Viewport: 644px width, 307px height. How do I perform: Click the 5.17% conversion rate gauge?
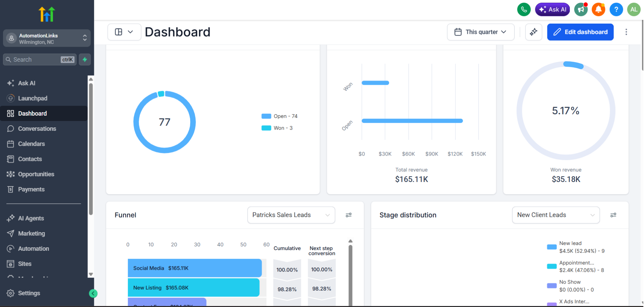click(566, 111)
